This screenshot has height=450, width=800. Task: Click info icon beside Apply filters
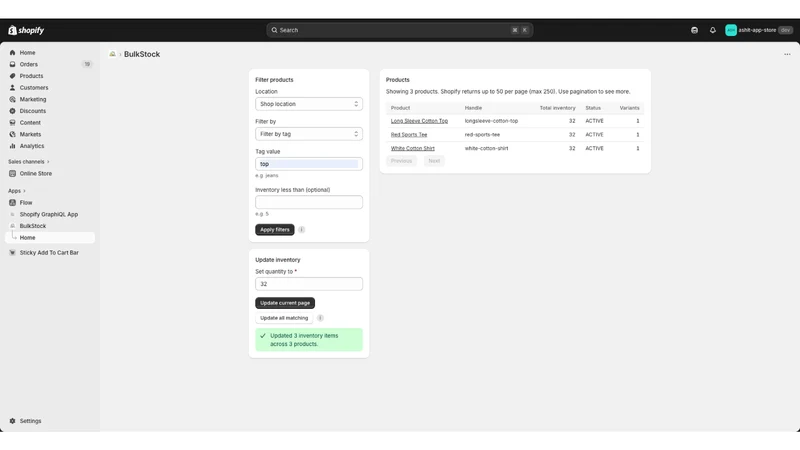pyautogui.click(x=302, y=230)
